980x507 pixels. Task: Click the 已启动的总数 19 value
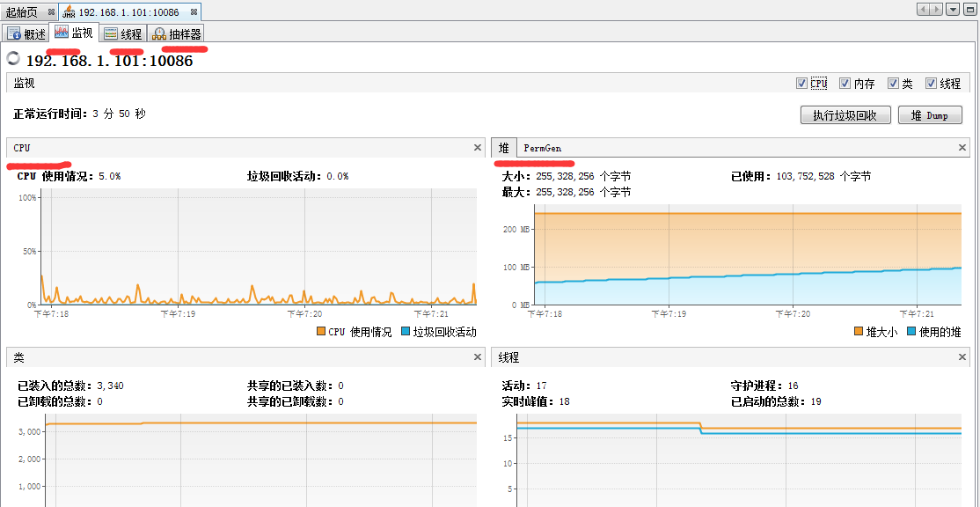tap(815, 401)
